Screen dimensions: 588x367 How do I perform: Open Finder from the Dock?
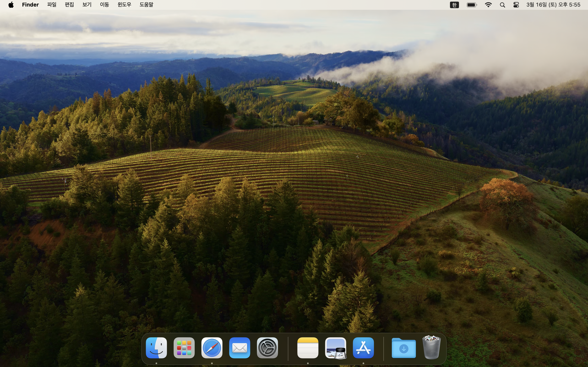tap(156, 348)
